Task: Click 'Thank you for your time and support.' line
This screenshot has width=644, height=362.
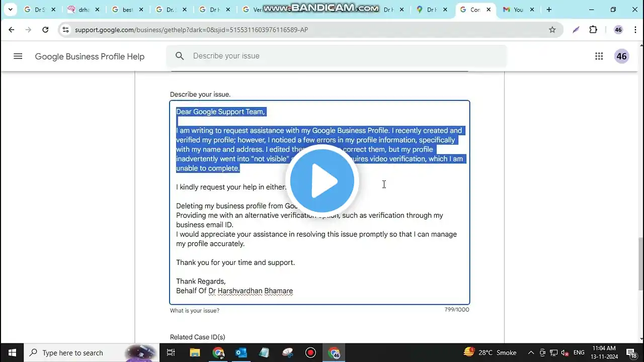Action: point(235,262)
